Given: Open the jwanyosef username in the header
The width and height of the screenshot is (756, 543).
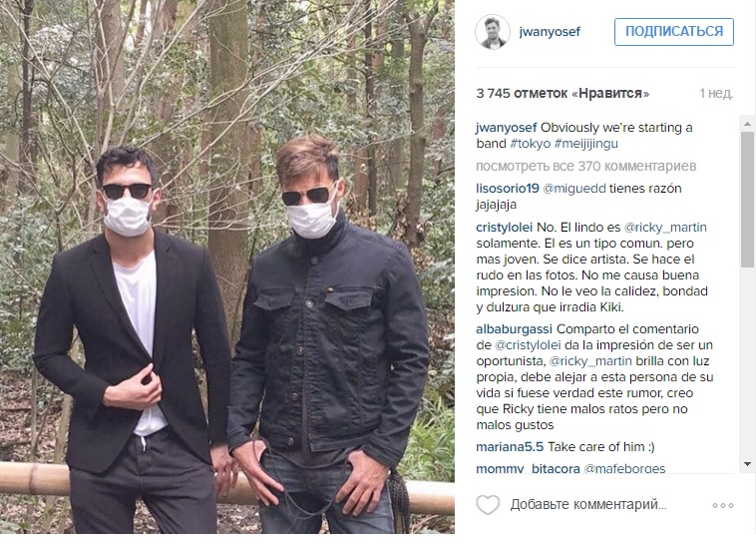Looking at the screenshot, I should (x=550, y=32).
